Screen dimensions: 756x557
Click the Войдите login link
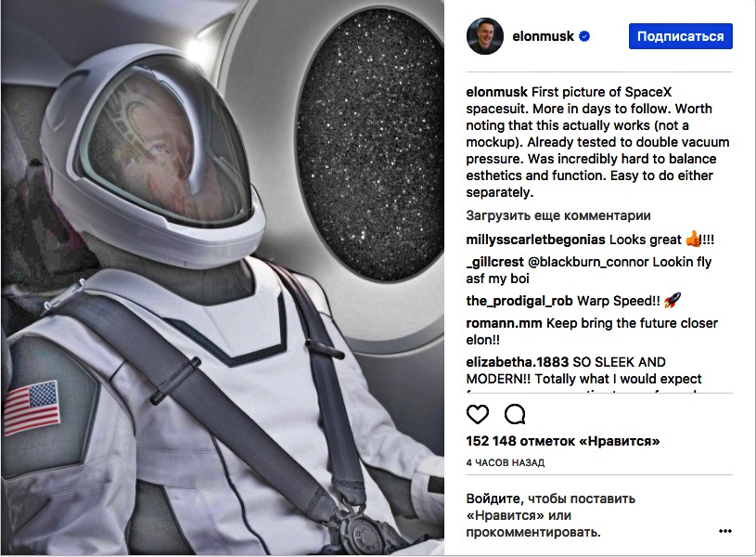(x=494, y=499)
